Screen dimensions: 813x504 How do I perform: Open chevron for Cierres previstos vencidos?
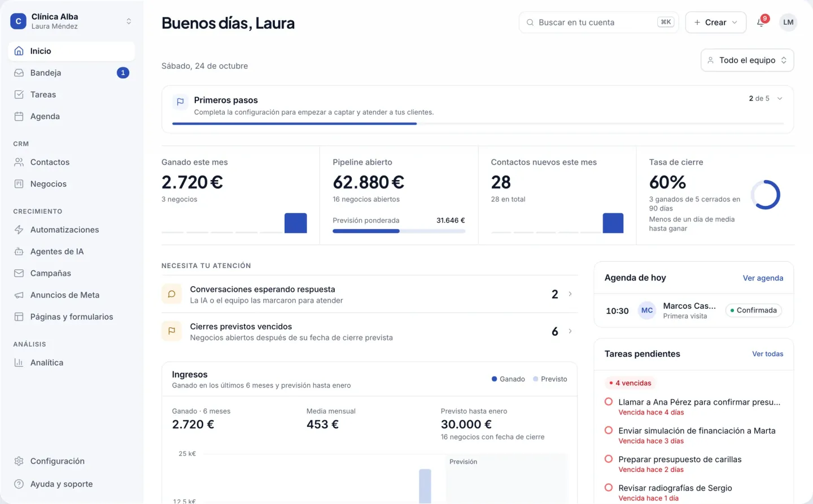570,331
